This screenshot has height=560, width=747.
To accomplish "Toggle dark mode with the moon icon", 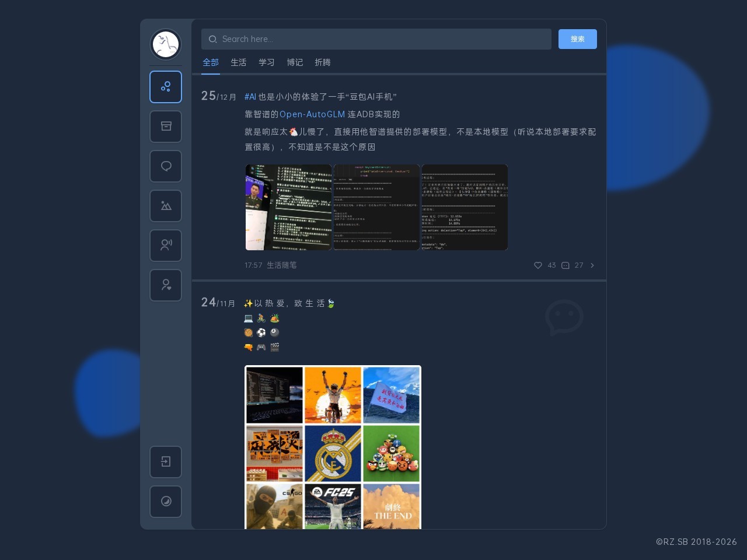I will click(166, 502).
